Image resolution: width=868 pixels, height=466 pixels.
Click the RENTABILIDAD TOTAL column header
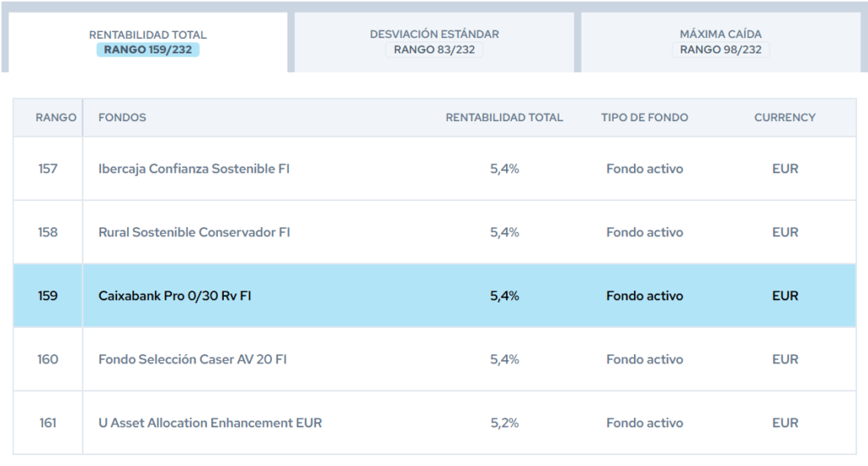coord(504,117)
